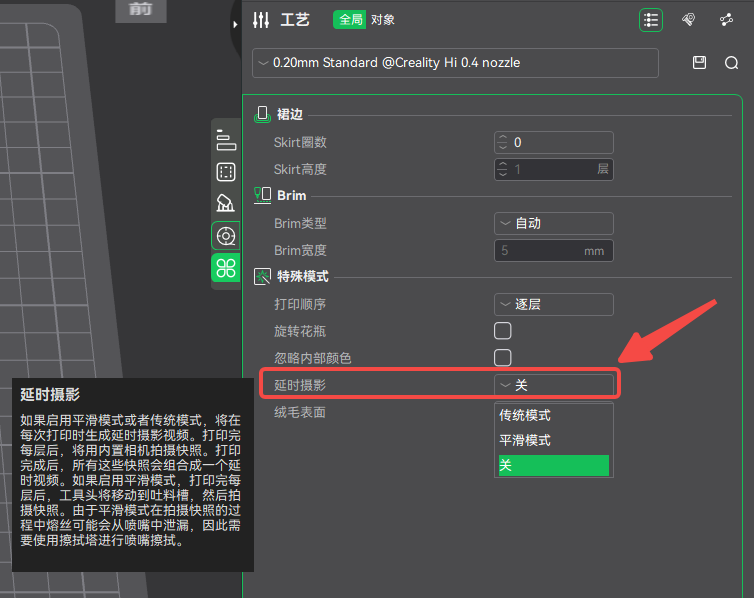Click the compare presets icon top right

click(726, 20)
